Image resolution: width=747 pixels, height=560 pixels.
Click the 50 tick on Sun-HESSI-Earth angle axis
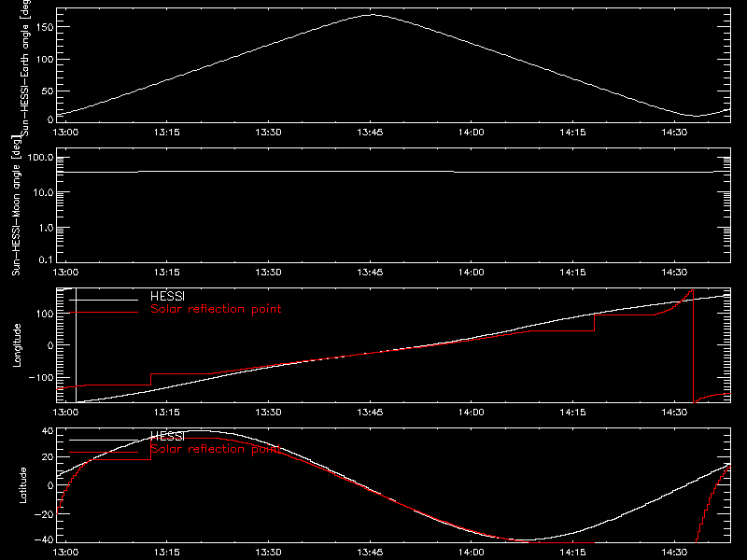(x=48, y=91)
